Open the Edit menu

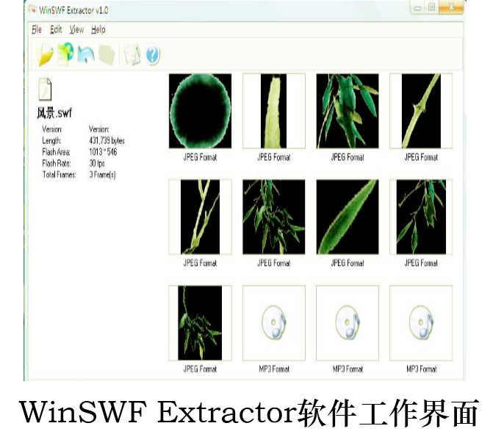pos(56,29)
